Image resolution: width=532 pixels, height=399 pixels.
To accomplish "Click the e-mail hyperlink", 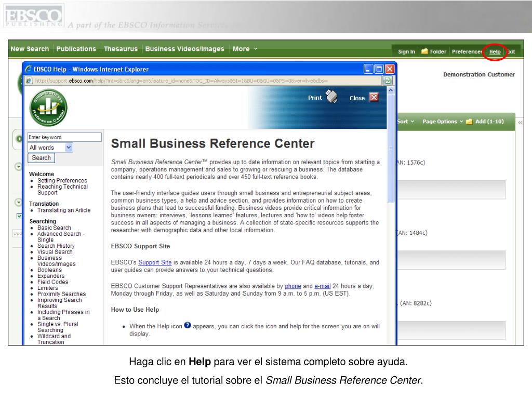I will (322, 286).
